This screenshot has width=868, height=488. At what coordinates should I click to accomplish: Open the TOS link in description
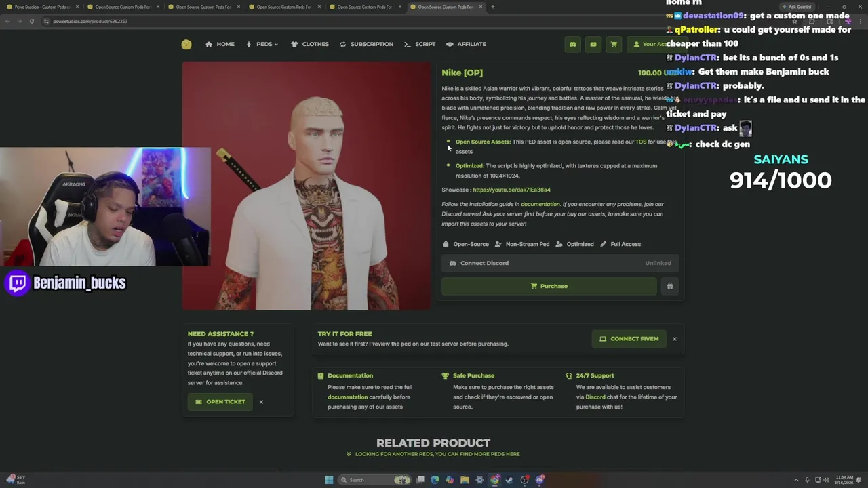(641, 142)
